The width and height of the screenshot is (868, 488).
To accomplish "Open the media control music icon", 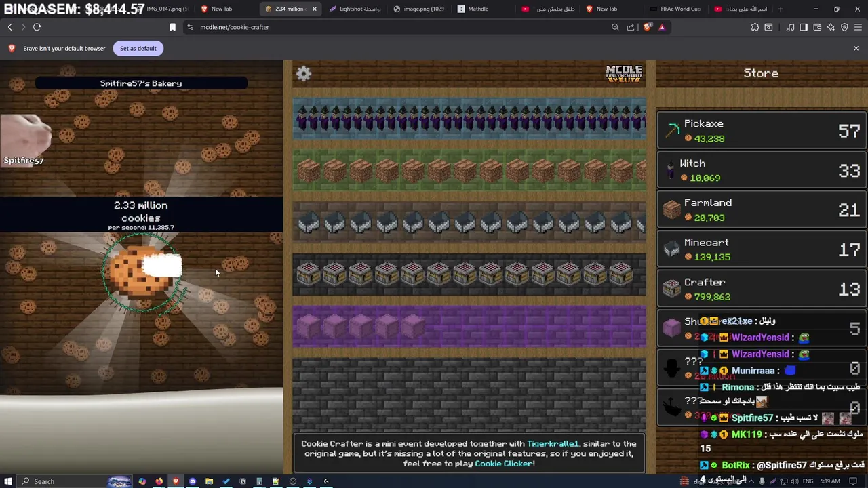I will point(790,27).
